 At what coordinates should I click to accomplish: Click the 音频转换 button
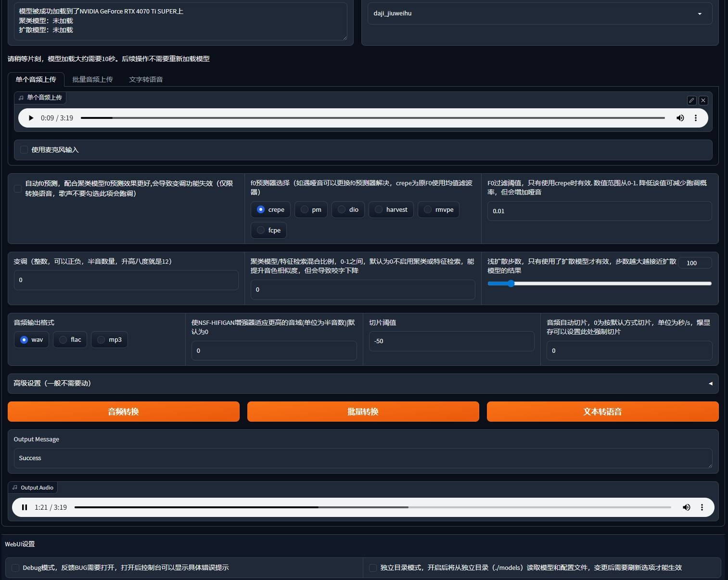(124, 412)
